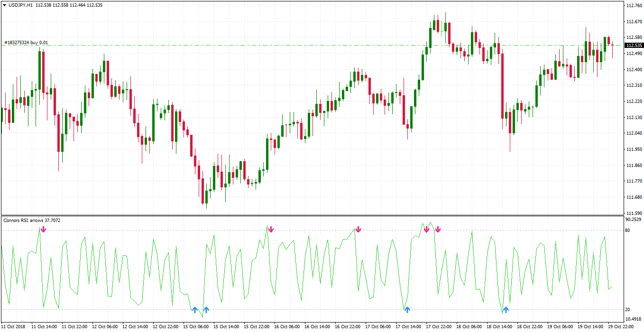Click the 112.760 price on the scale
Image resolution: width=644 pixels, height=332 pixels.
pos(634,6)
